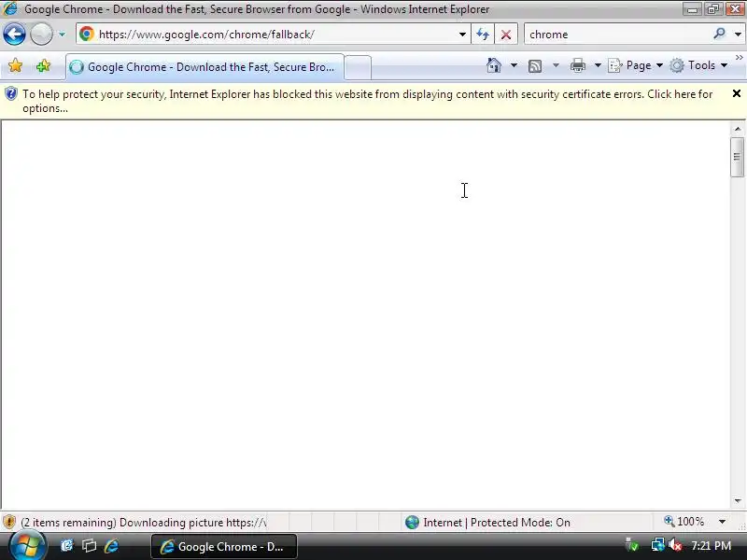
Task: Click the first Quick Launch icon beside Start
Action: click(x=66, y=546)
